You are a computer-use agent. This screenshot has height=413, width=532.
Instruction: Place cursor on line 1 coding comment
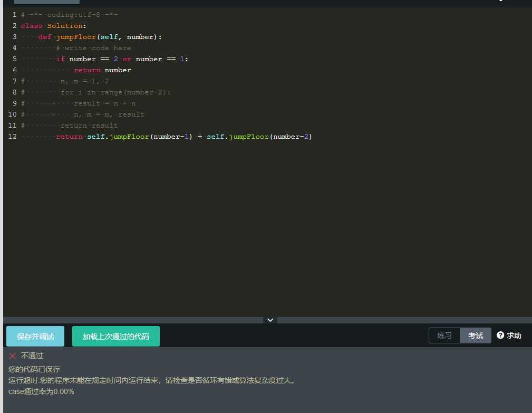coord(69,15)
